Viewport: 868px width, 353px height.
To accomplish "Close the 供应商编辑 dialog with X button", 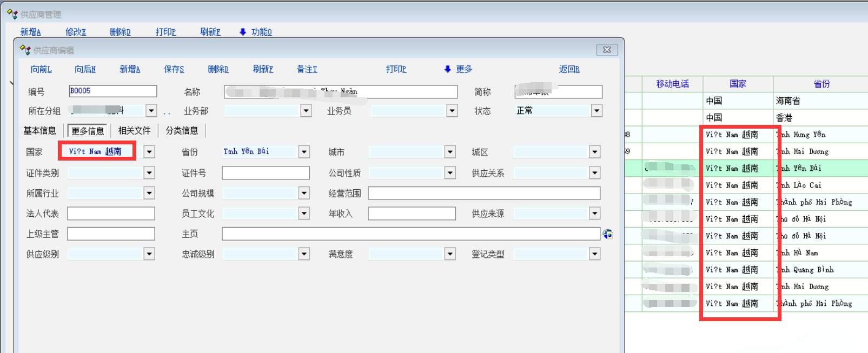I will (607, 50).
